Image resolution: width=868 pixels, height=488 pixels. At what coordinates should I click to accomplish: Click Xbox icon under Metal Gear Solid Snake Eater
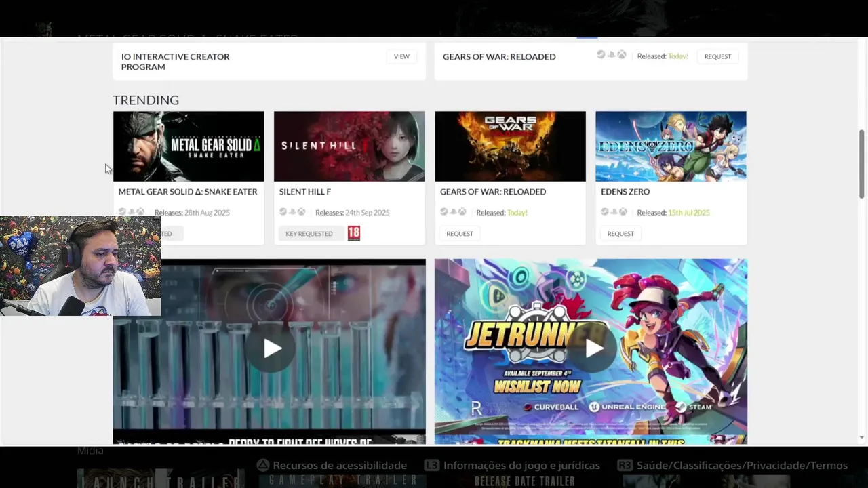(x=140, y=212)
